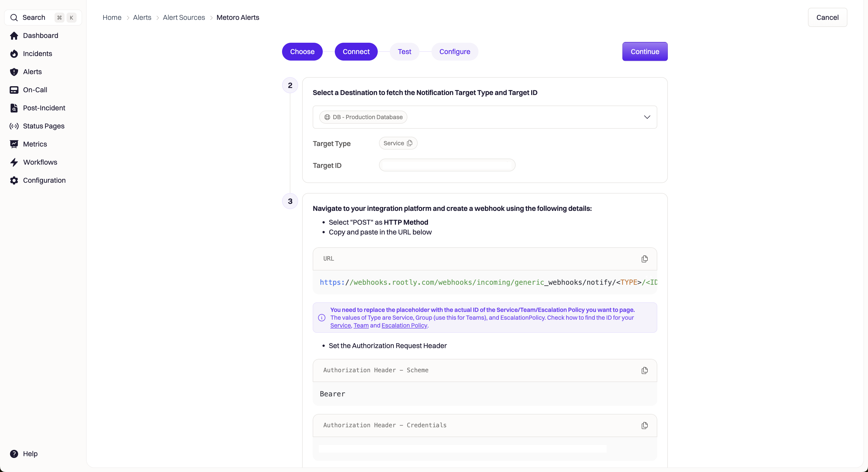Click the Target ID field
Viewport: 868px width, 472px height.
[x=447, y=165]
